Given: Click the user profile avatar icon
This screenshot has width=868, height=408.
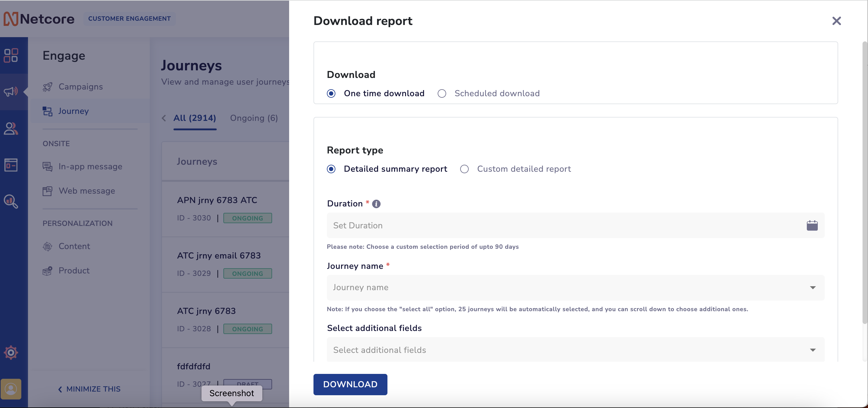Looking at the screenshot, I should (11, 389).
